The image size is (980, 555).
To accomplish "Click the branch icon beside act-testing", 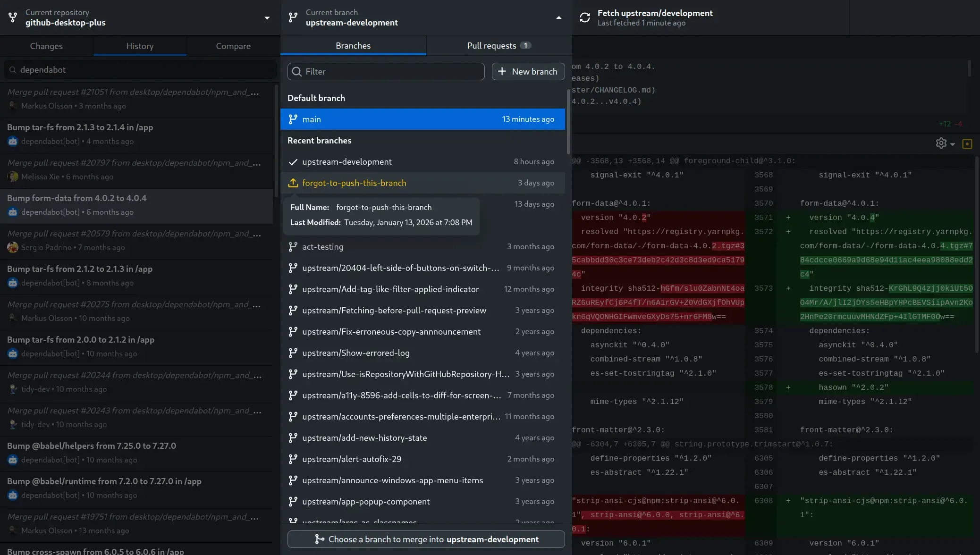I will pos(293,247).
